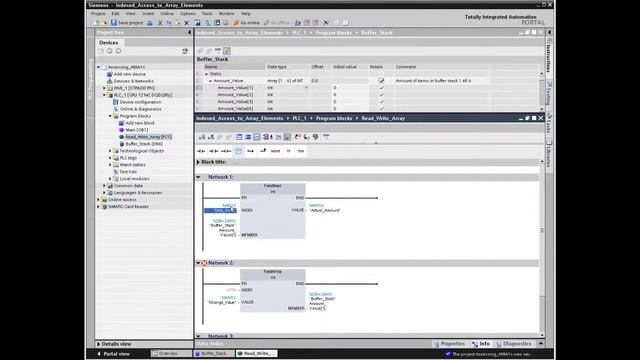Expand the Block title section
The width and height of the screenshot is (640, 360).
click(x=198, y=162)
